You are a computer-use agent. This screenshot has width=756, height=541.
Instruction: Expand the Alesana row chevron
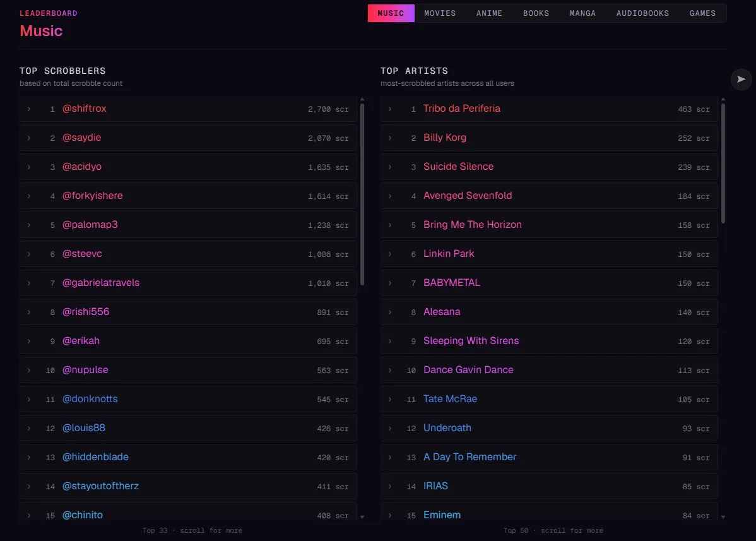pyautogui.click(x=389, y=312)
